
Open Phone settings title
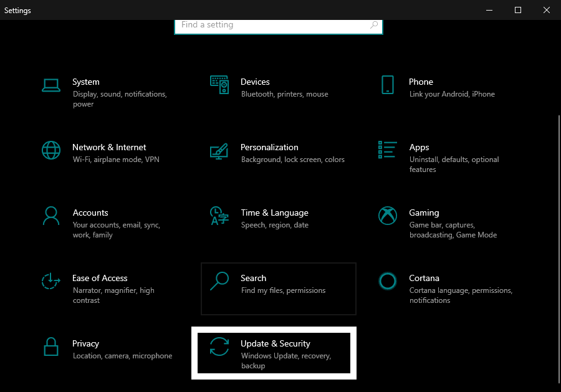pyautogui.click(x=421, y=82)
